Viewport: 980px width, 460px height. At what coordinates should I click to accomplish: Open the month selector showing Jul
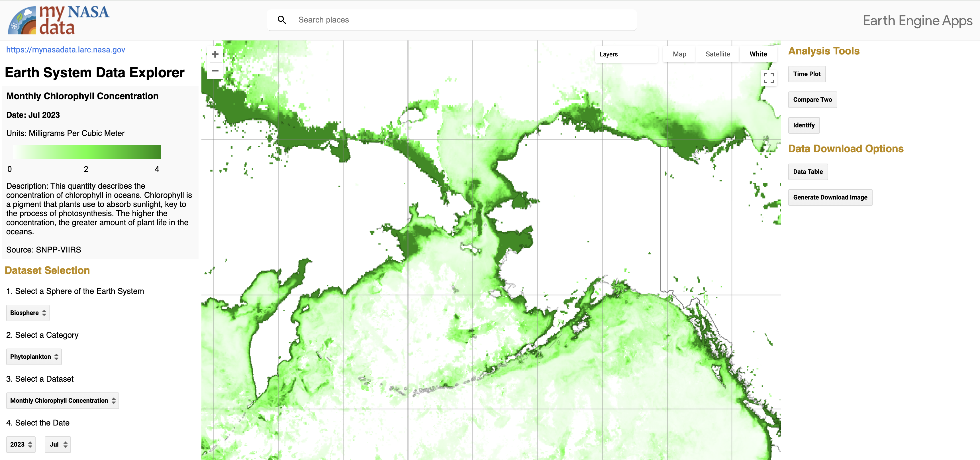(x=58, y=444)
